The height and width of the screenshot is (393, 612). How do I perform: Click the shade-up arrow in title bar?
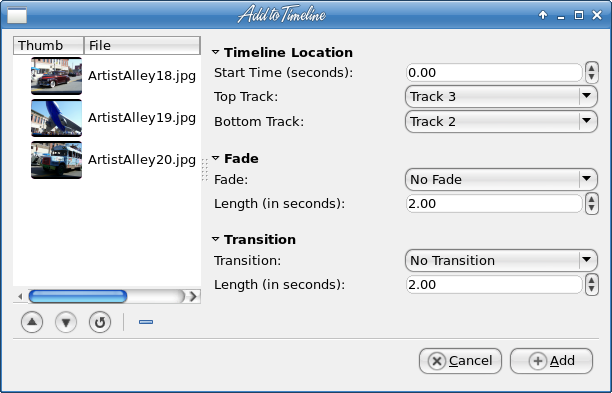(543, 15)
